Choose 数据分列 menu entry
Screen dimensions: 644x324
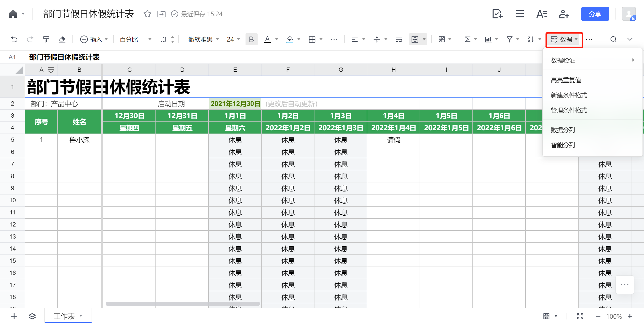(x=563, y=130)
